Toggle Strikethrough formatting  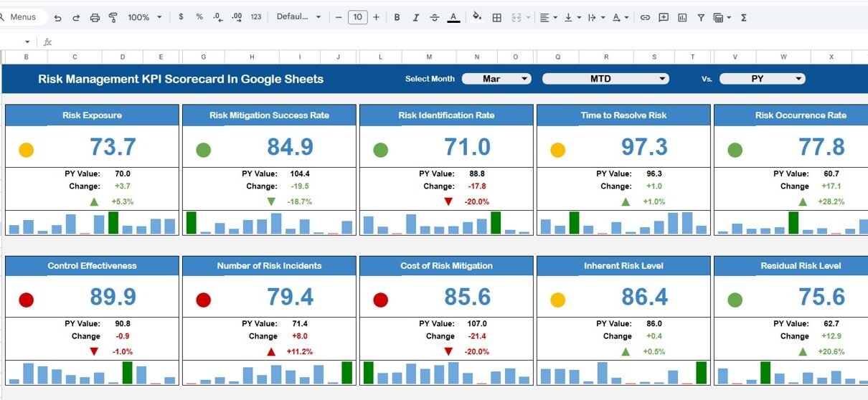434,17
